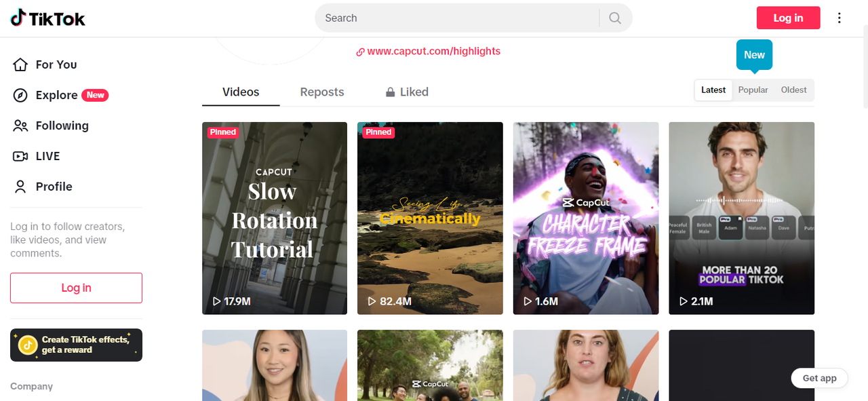The image size is (868, 401).
Task: Click the coin icon on effects banner
Action: coord(28,345)
